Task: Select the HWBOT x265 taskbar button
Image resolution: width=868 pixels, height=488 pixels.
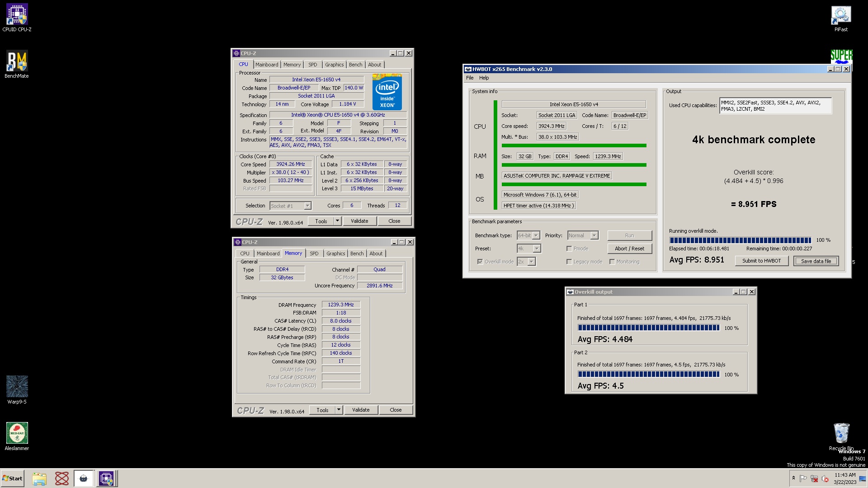Action: [84, 479]
